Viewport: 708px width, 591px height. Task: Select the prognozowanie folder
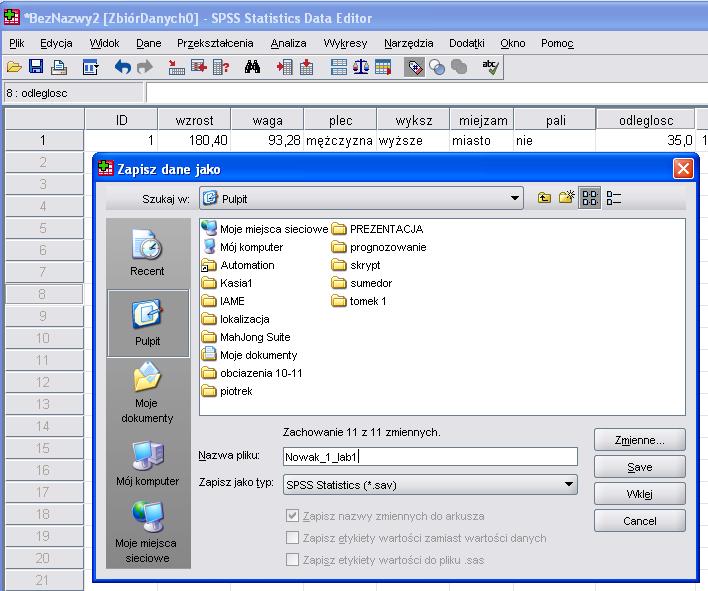tap(379, 247)
